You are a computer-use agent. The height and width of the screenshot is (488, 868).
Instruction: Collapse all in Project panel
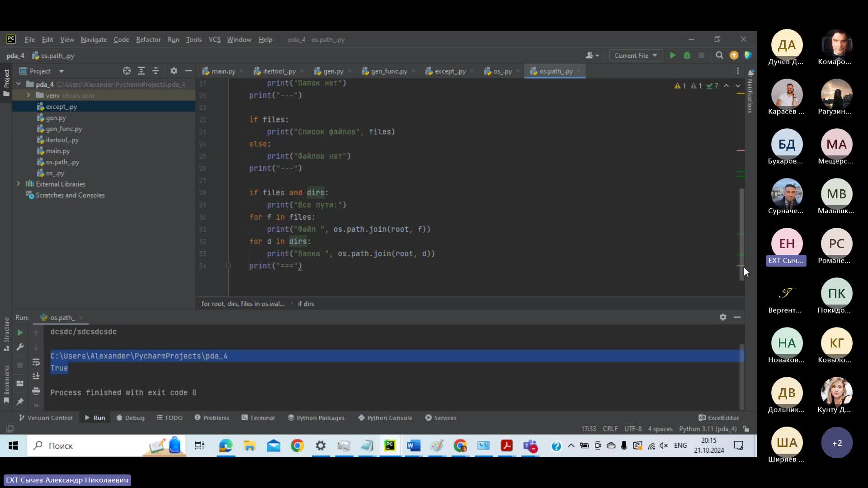coord(156,71)
